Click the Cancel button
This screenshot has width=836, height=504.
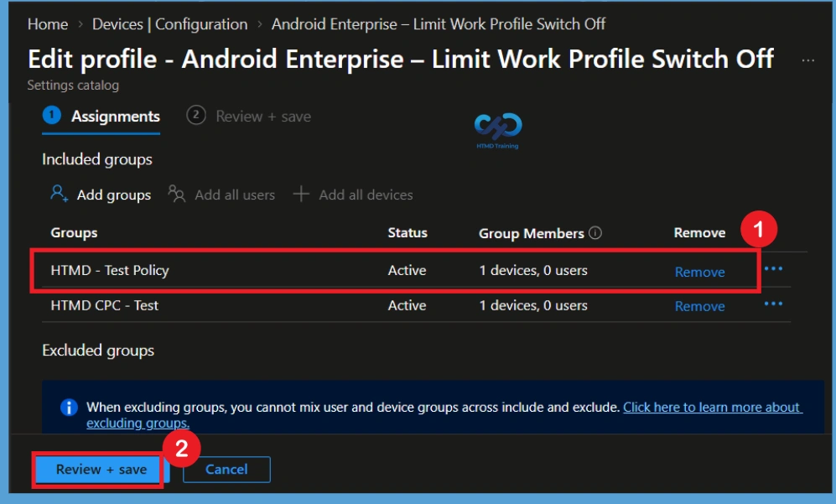[x=226, y=470]
